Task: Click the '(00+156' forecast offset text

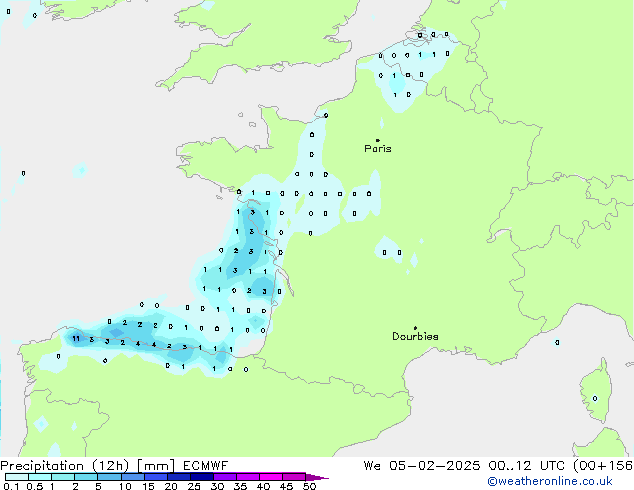Action: (603, 466)
